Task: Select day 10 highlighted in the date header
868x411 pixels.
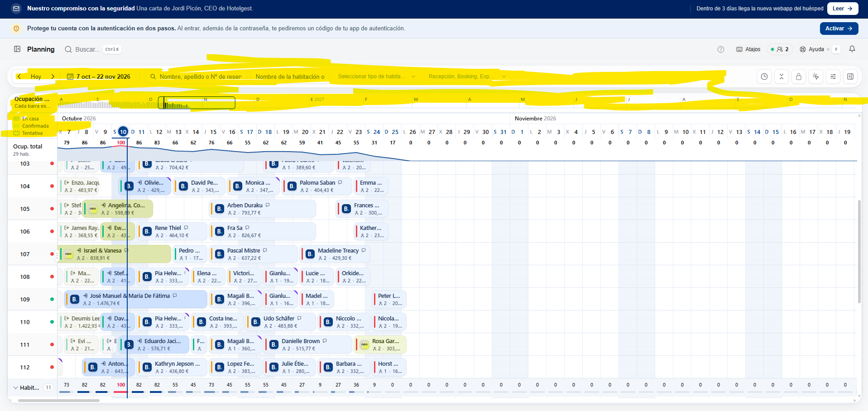Action: [123, 132]
